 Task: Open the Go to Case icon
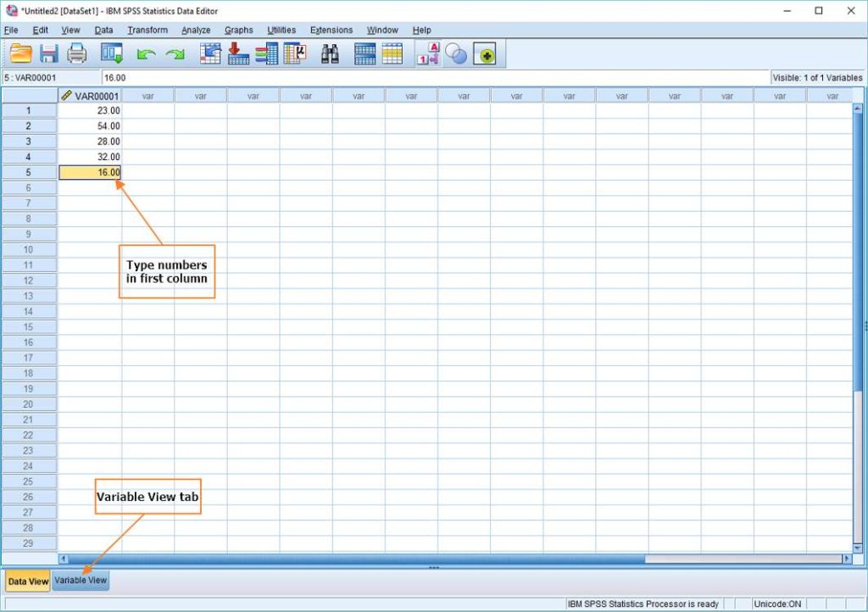209,53
